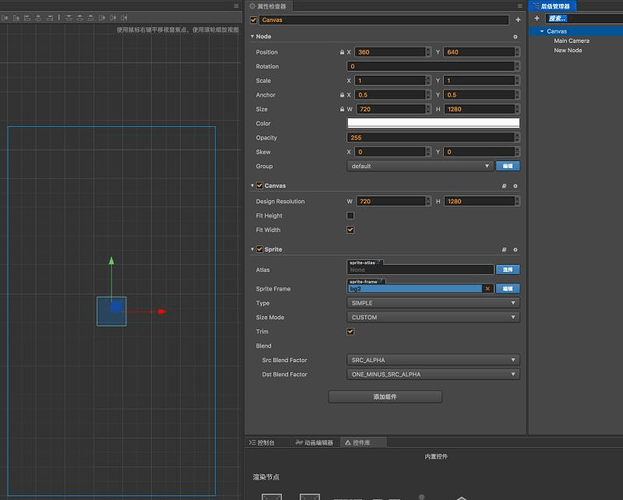Clear the Sprite Frame with the X icon
The height and width of the screenshot is (500, 623).
488,288
